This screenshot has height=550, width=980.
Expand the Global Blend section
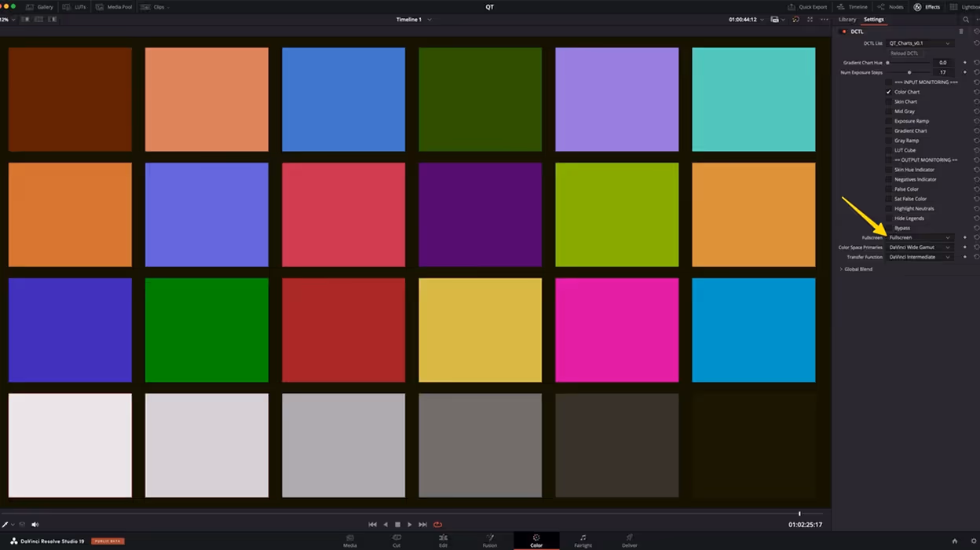point(856,269)
